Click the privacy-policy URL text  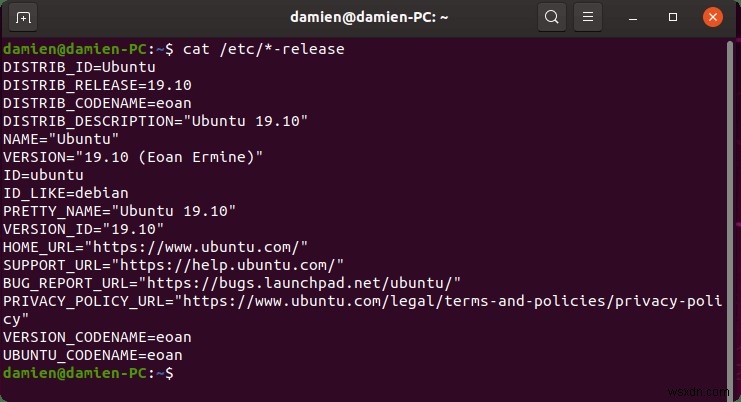(452, 301)
